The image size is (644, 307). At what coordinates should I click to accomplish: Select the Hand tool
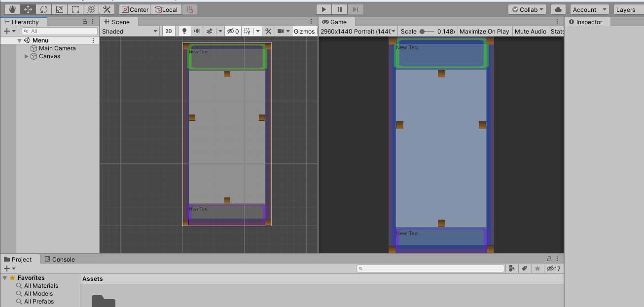pyautogui.click(x=12, y=9)
